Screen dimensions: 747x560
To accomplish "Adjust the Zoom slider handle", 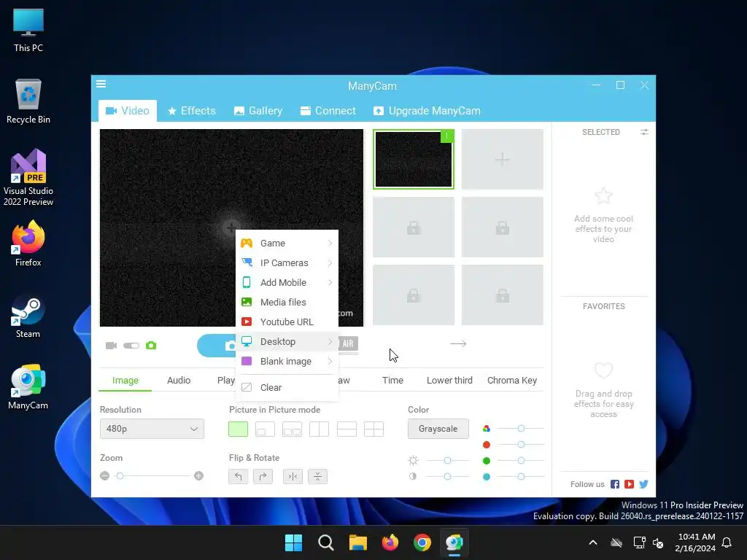I will (x=120, y=475).
